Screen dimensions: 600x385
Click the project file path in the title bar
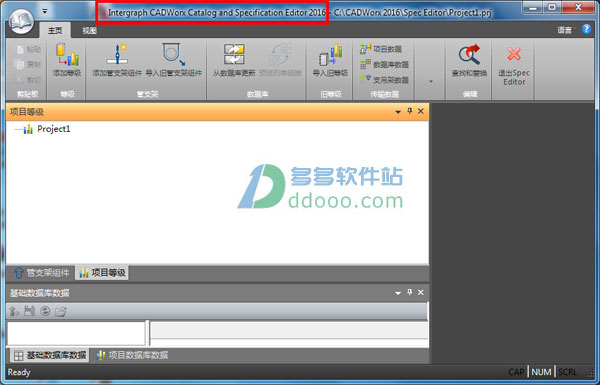click(412, 13)
